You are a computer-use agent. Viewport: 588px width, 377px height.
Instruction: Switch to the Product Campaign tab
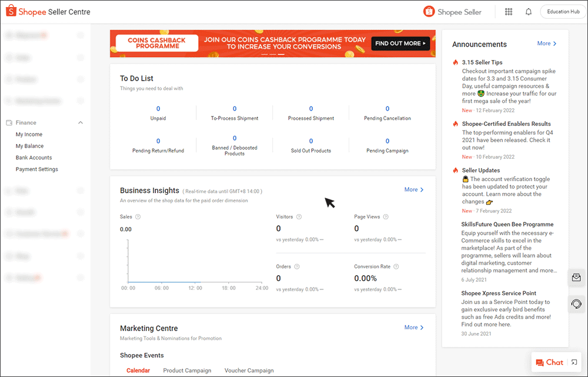(187, 371)
